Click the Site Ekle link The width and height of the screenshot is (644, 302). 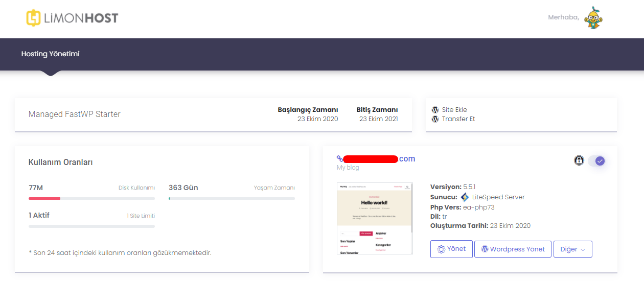pyautogui.click(x=454, y=110)
